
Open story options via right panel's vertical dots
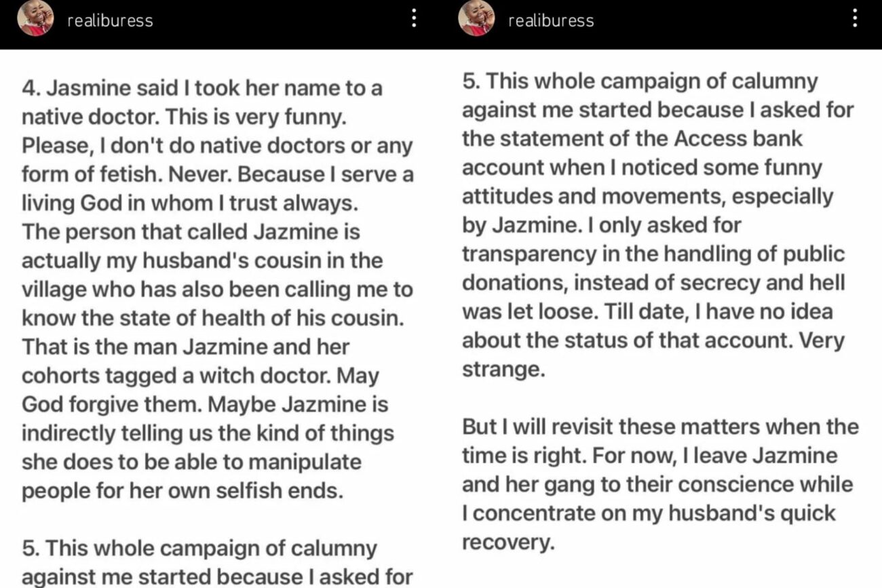tap(856, 18)
